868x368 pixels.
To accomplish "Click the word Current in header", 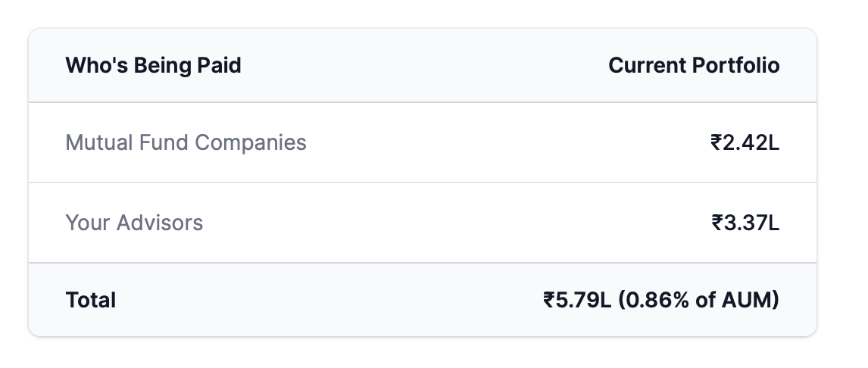I will point(647,65).
